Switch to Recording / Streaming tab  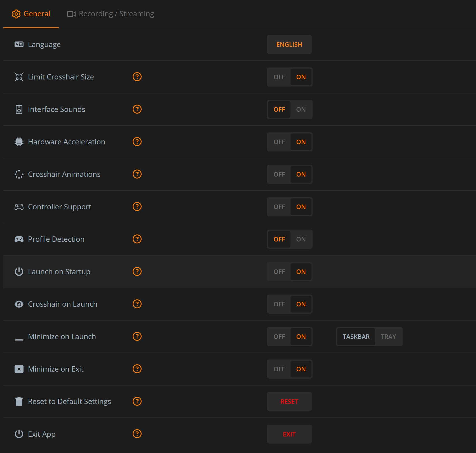coord(111,14)
